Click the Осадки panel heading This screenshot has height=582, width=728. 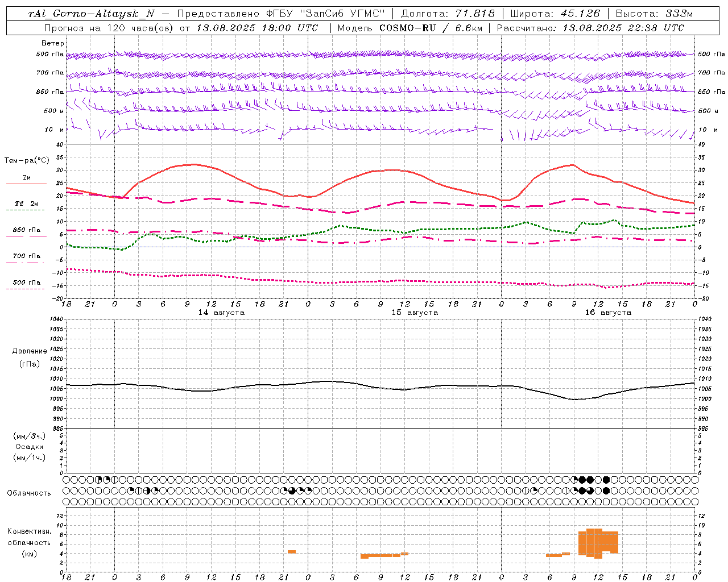pos(30,447)
